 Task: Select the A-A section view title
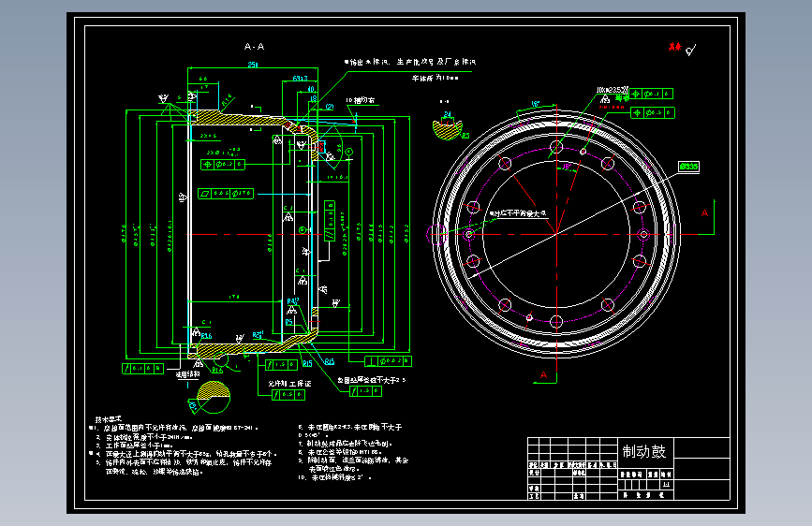[x=254, y=47]
